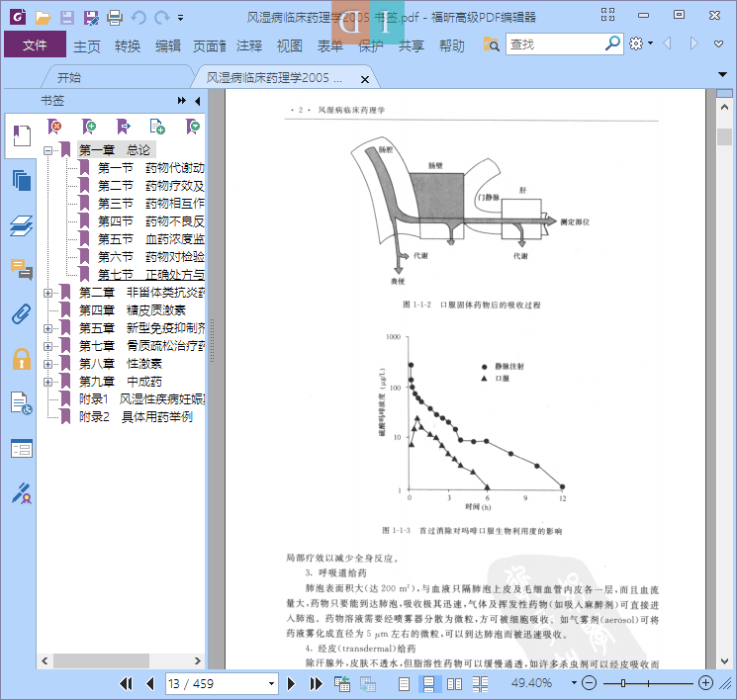Expand the 第五章 bookmark node
737x700 pixels.
[47, 329]
